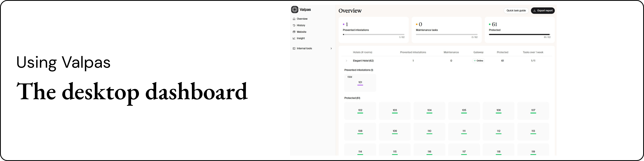This screenshot has width=644, height=161.
Task: Click the Overview home icon in sidebar
Action: (294, 19)
